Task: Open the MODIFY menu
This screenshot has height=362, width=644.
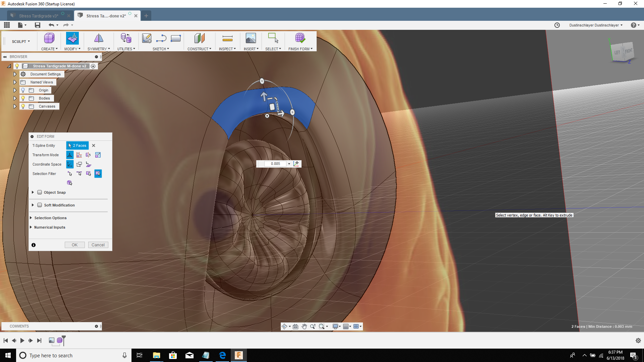Action: (72, 49)
